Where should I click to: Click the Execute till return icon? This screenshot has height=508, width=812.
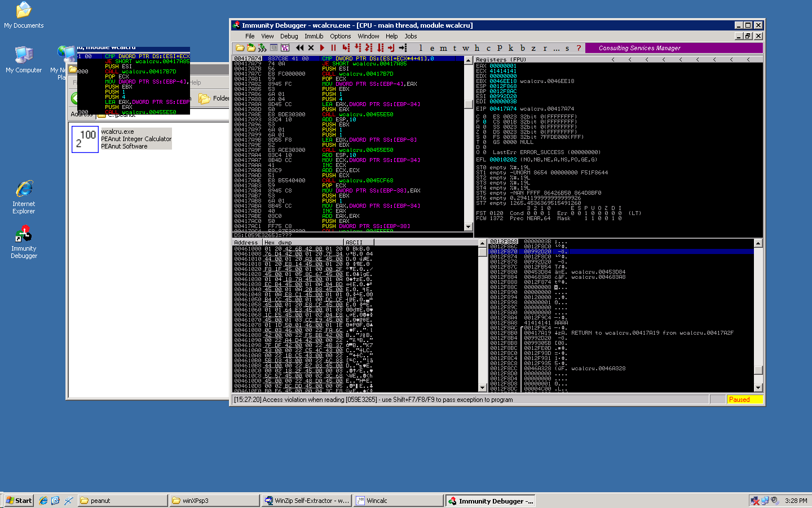[391, 48]
